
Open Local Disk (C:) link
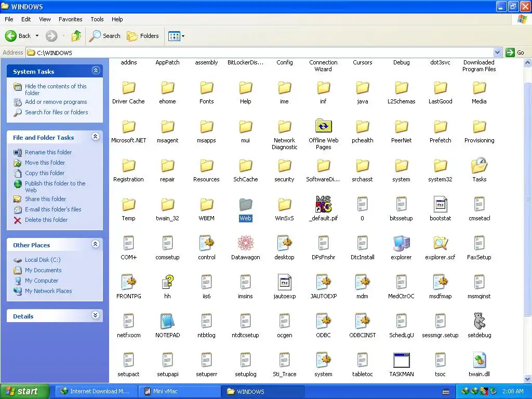tap(43, 260)
